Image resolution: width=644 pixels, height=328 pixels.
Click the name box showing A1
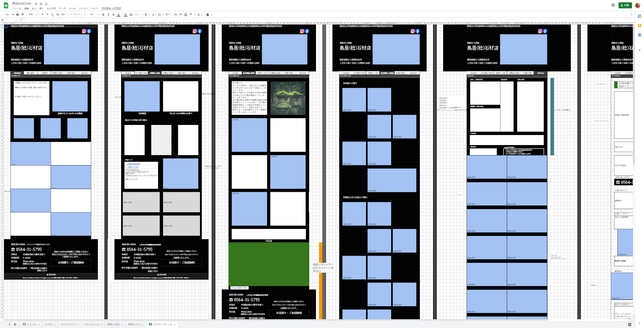[8, 20]
